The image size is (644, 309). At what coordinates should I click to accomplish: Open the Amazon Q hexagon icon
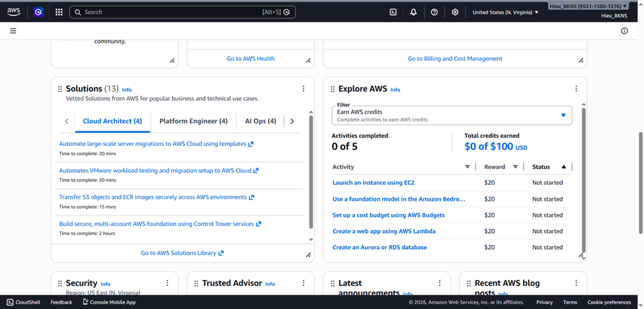coord(38,13)
